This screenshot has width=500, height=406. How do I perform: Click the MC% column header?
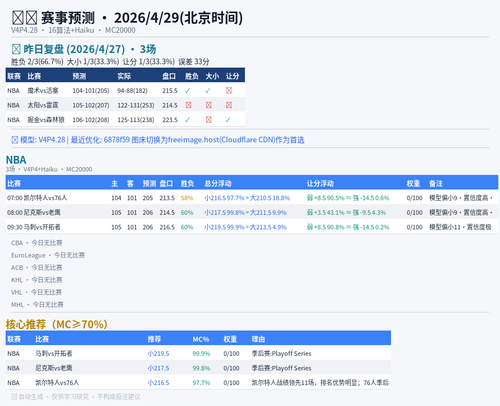(x=201, y=339)
